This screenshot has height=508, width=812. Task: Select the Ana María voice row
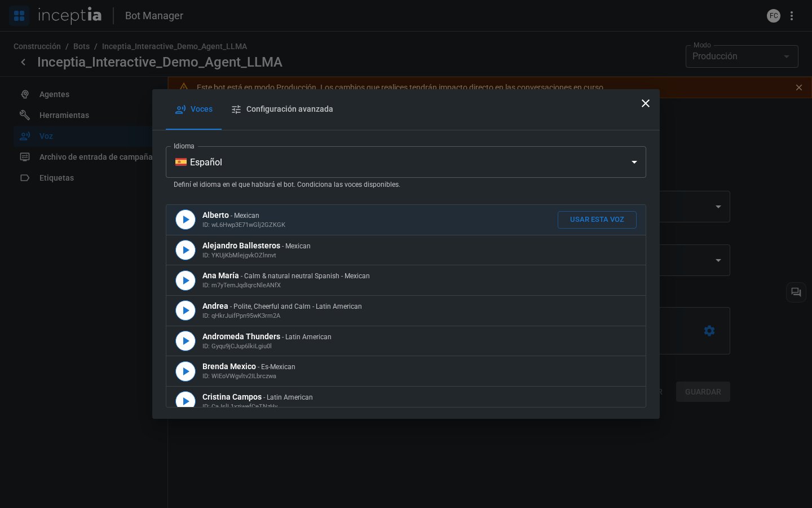[x=406, y=281]
